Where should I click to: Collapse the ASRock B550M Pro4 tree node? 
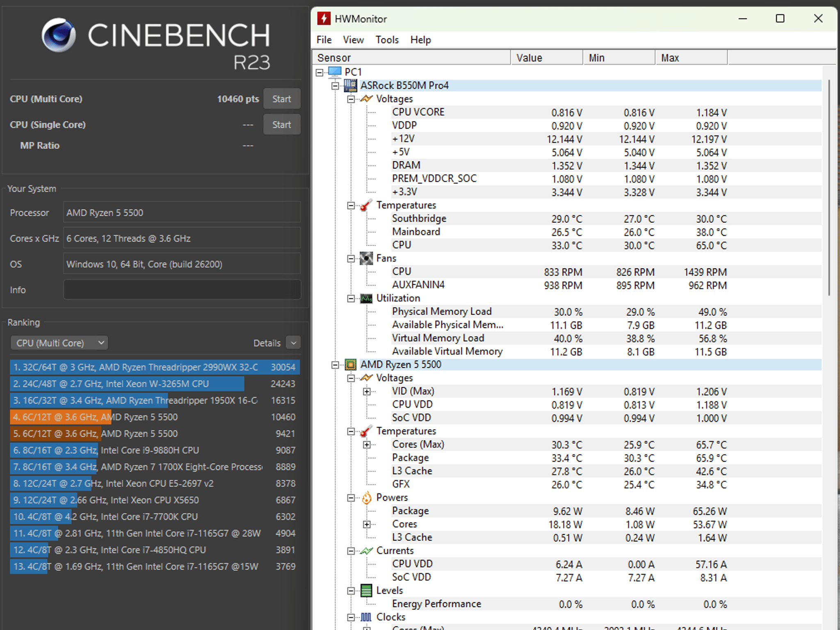click(335, 86)
